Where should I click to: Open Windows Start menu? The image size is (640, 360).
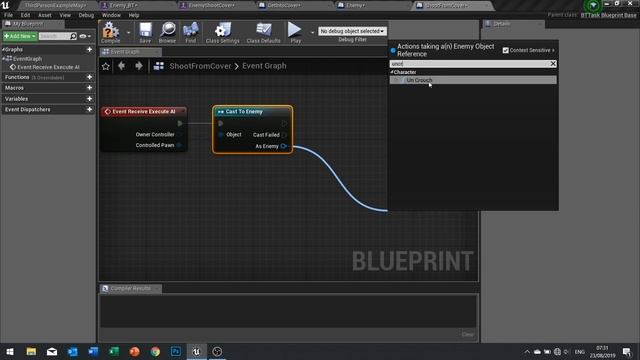pos(10,352)
